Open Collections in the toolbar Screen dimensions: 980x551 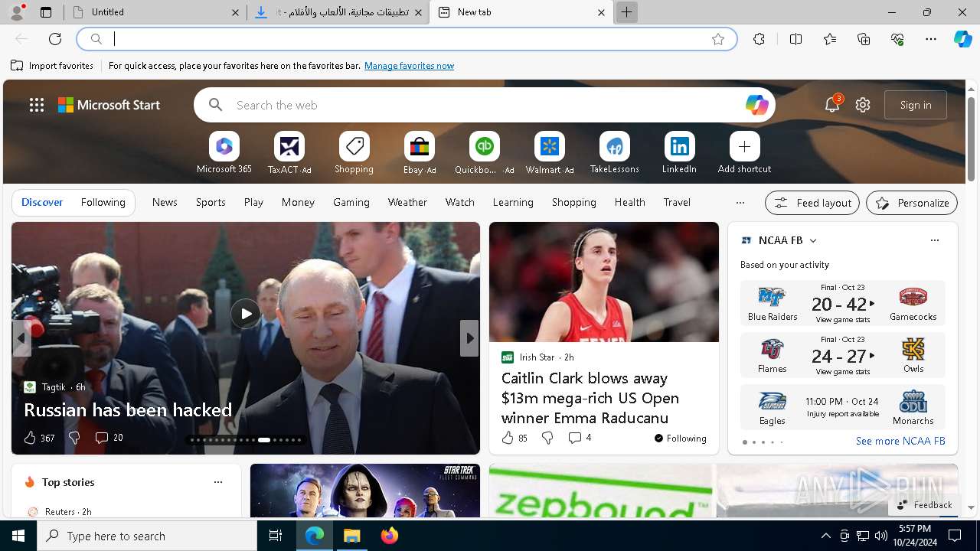point(864,39)
